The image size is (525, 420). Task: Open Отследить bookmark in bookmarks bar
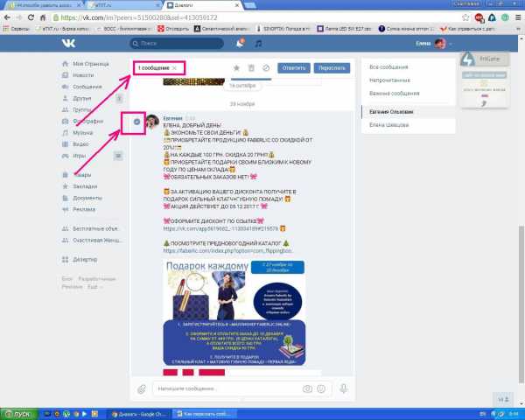click(173, 29)
